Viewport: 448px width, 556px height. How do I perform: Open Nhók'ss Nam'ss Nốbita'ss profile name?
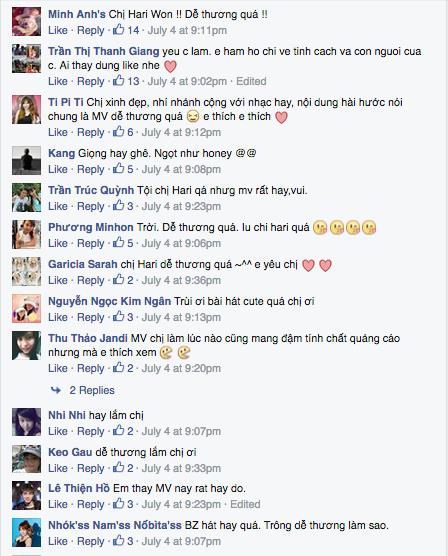coord(115,525)
